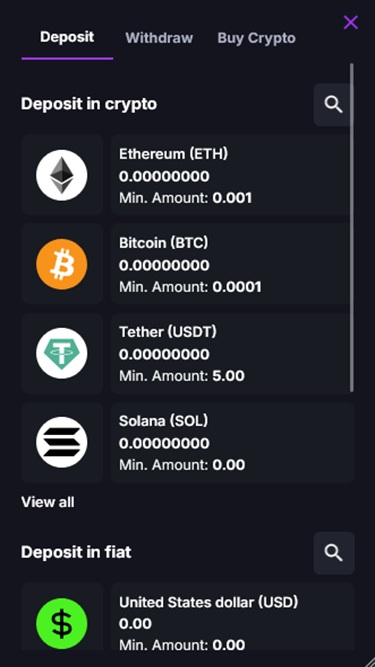375x667 pixels.
Task: Click the orange Bitcoin logo icon
Action: [62, 264]
